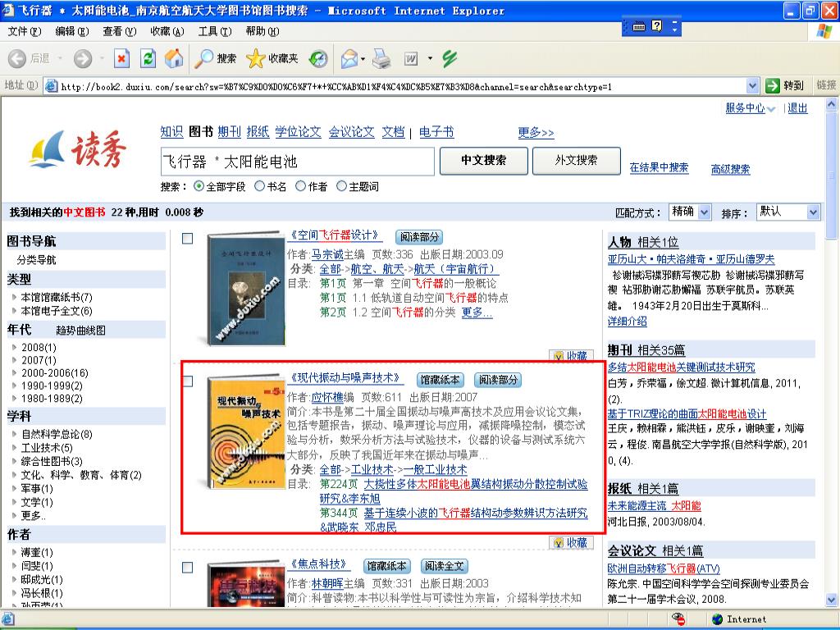Open the 编辑(E) menu
Image resolution: width=840 pixels, height=630 pixels.
pyautogui.click(x=72, y=32)
